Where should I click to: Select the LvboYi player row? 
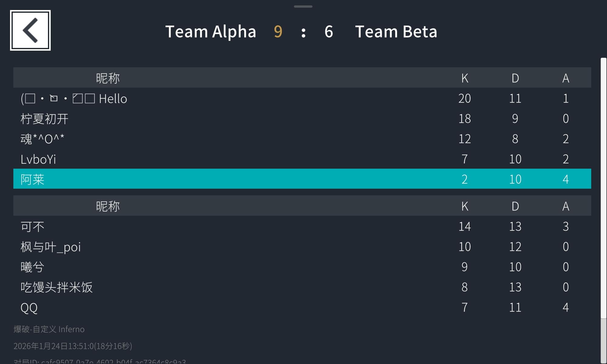click(302, 159)
